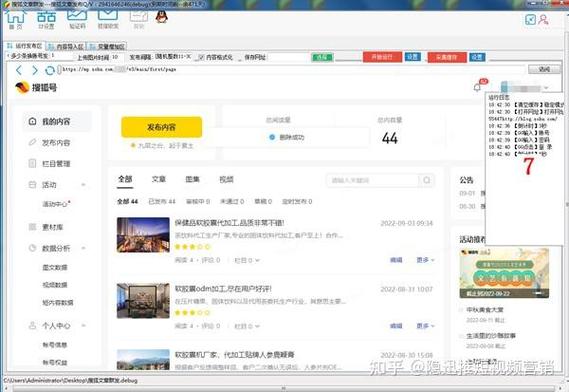Open the 活动中心 sidebar item
The width and height of the screenshot is (569, 392).
(56, 204)
